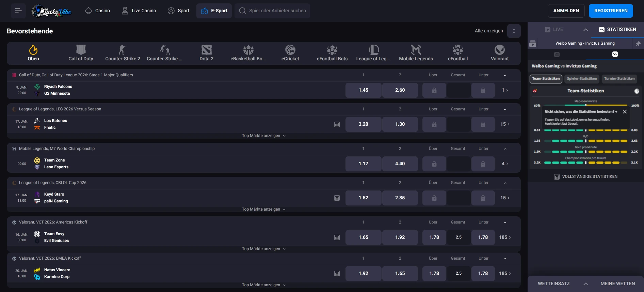Go to LuckyVibe home via logo

pyautogui.click(x=51, y=11)
